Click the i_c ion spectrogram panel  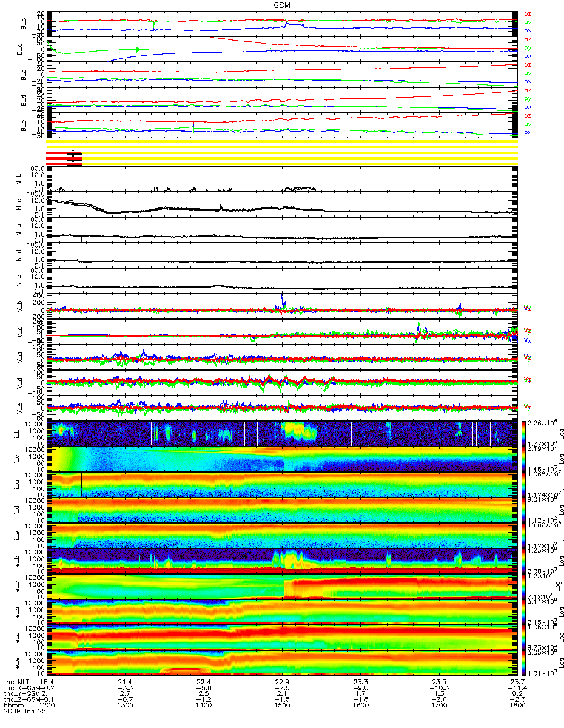[281, 459]
